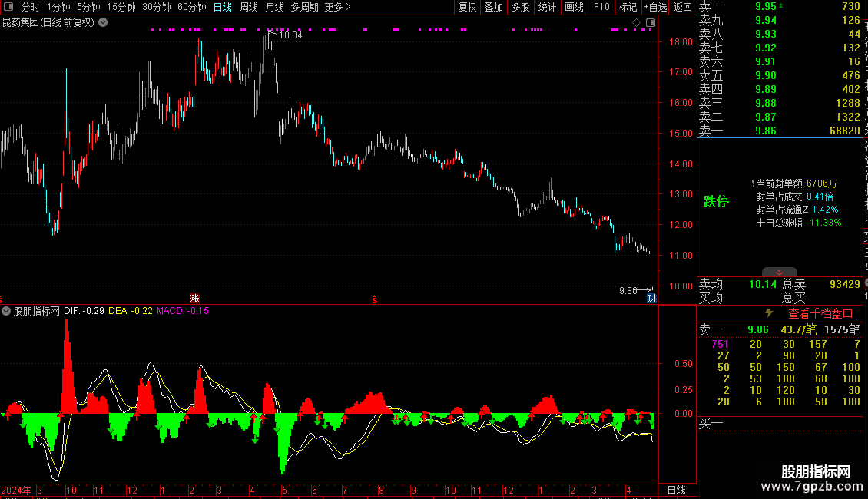Screen dimensions: 868x499
Task: Open the 画线 drawing tool
Action: pos(574,7)
